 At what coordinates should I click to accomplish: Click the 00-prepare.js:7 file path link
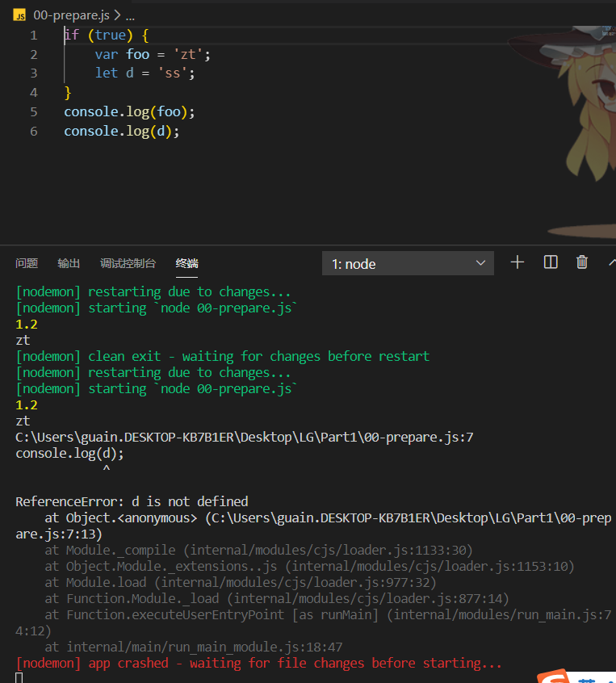(245, 437)
